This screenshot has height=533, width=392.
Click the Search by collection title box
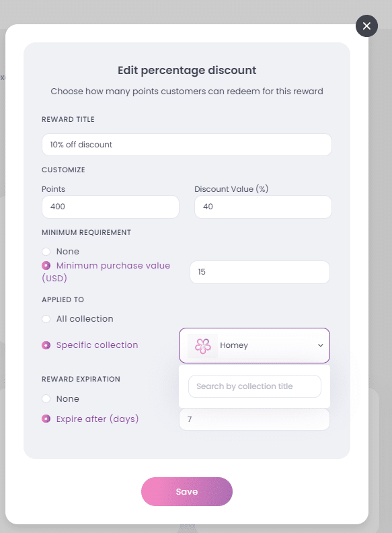tap(255, 386)
